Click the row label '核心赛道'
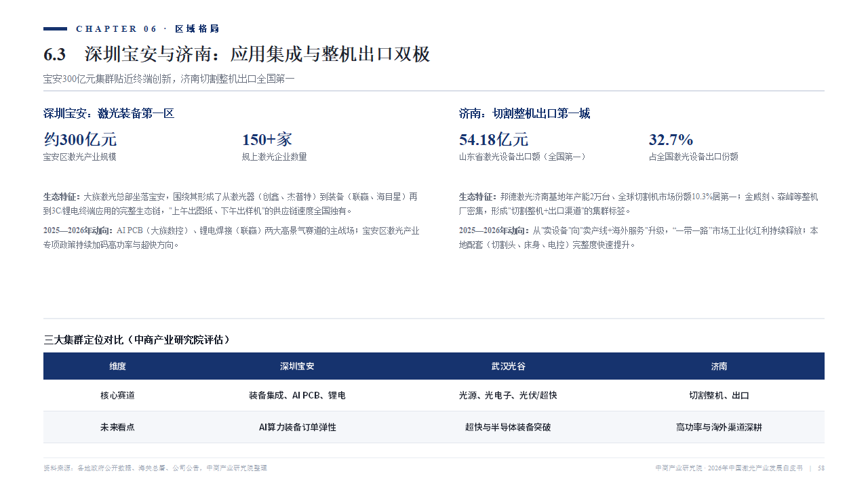 pos(118,395)
